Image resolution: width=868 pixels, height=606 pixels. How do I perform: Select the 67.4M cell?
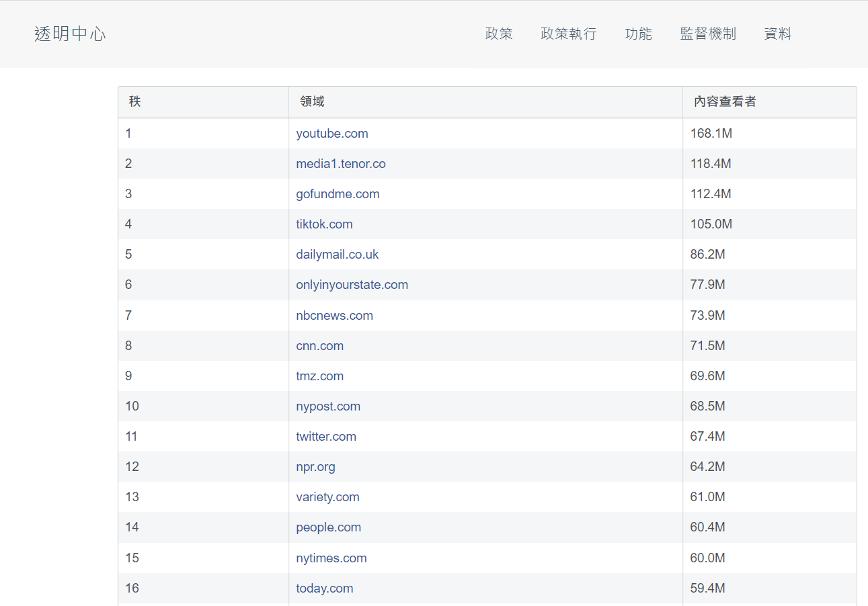769,437
